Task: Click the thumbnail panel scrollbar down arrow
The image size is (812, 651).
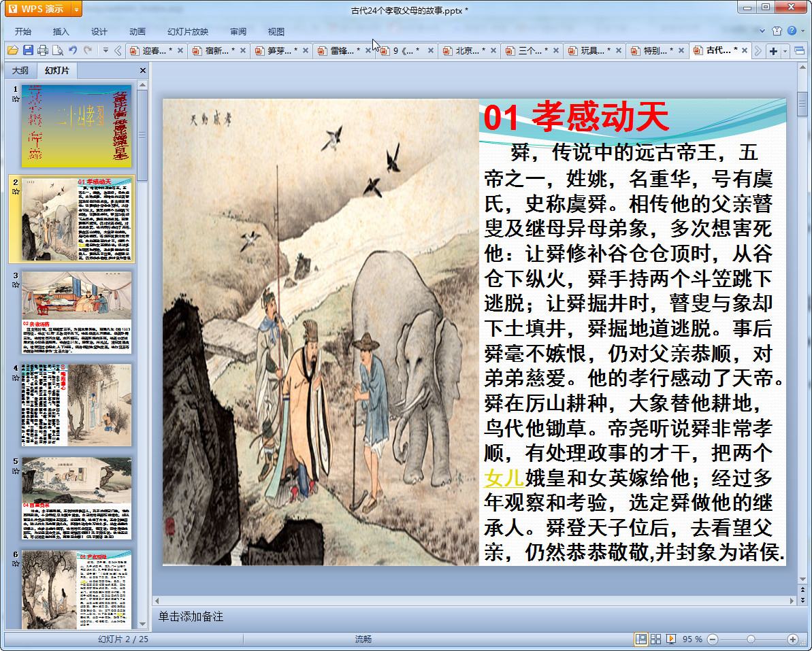Action: (142, 624)
